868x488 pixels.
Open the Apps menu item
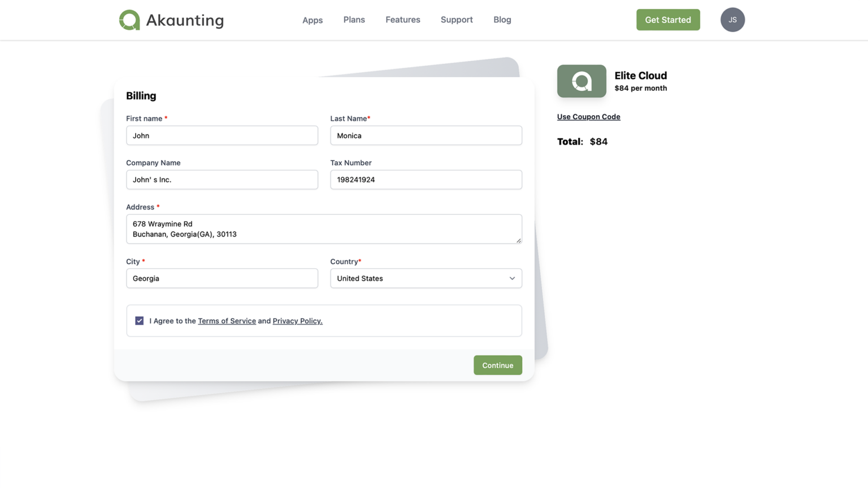(x=313, y=20)
